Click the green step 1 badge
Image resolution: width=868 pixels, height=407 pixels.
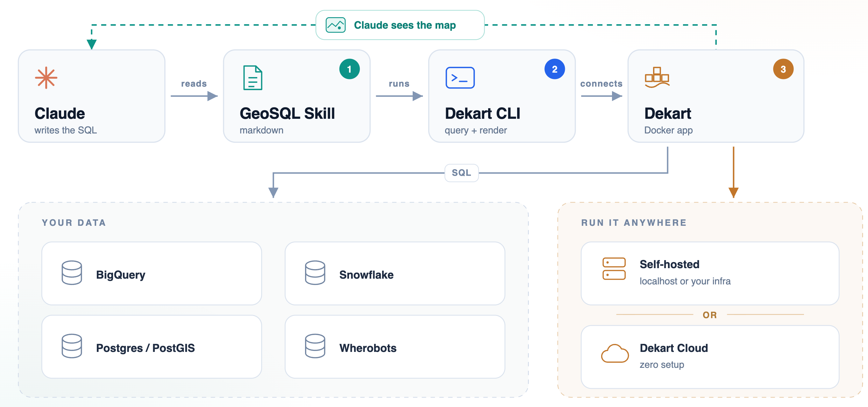tap(349, 69)
